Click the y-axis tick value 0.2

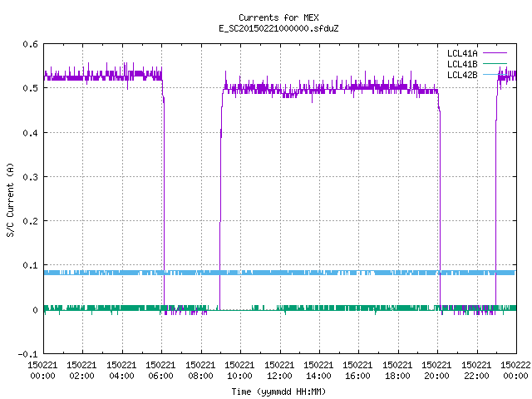tap(30, 221)
